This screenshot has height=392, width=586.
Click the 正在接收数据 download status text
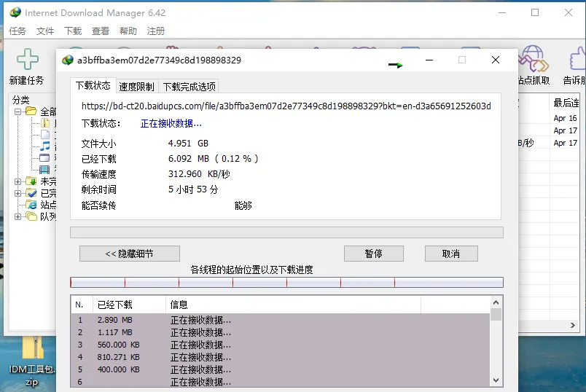pos(171,124)
